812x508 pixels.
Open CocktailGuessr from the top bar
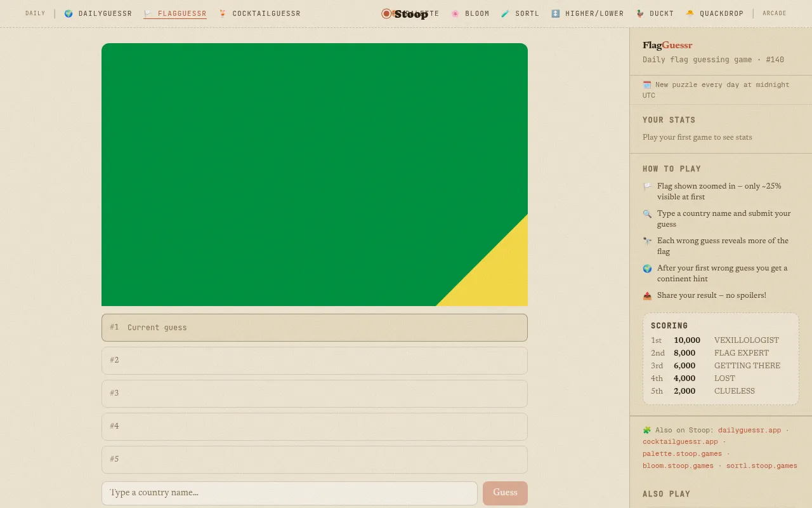pyautogui.click(x=259, y=13)
